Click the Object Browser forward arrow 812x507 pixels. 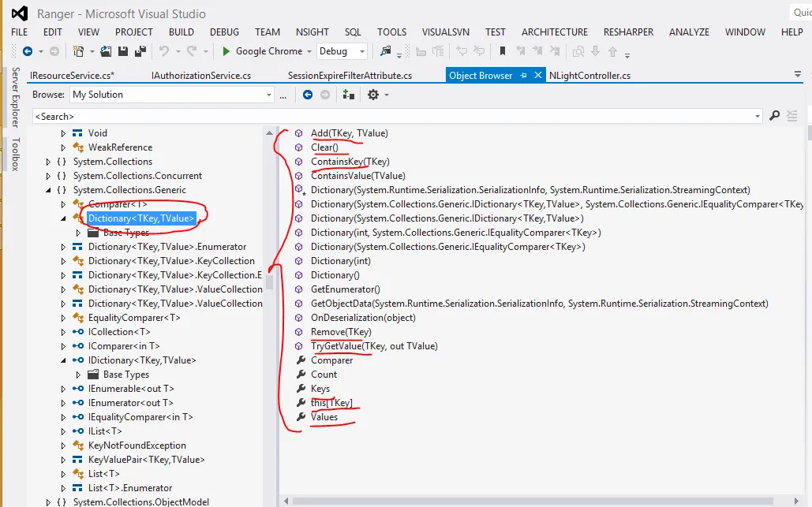pyautogui.click(x=325, y=95)
